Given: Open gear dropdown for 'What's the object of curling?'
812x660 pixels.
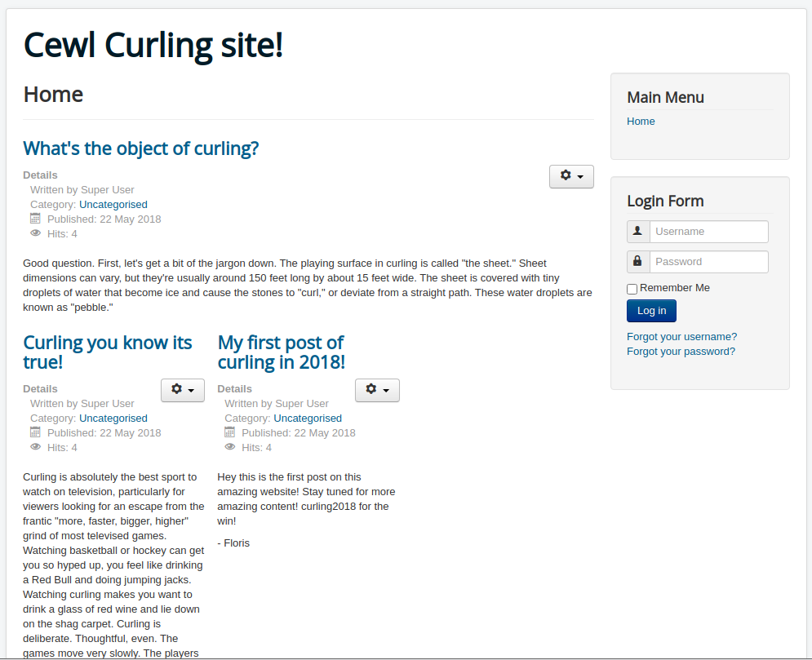Looking at the screenshot, I should click(572, 176).
